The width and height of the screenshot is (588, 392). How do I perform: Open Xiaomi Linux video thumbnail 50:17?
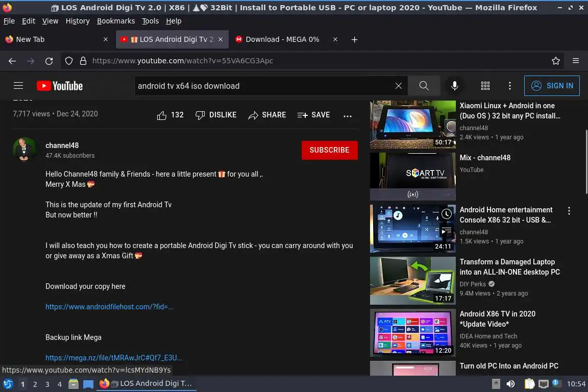pyautogui.click(x=412, y=125)
